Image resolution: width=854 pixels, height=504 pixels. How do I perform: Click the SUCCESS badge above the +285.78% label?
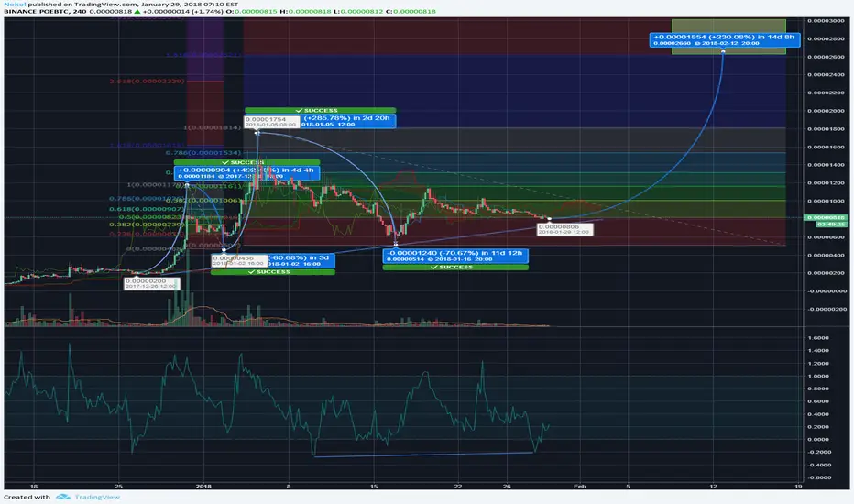321,111
